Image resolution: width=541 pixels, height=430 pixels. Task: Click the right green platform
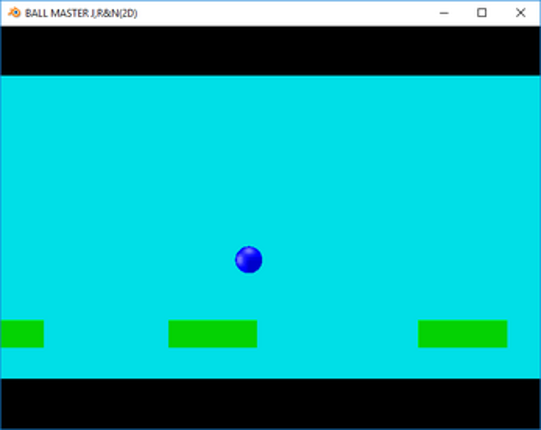pyautogui.click(x=463, y=334)
